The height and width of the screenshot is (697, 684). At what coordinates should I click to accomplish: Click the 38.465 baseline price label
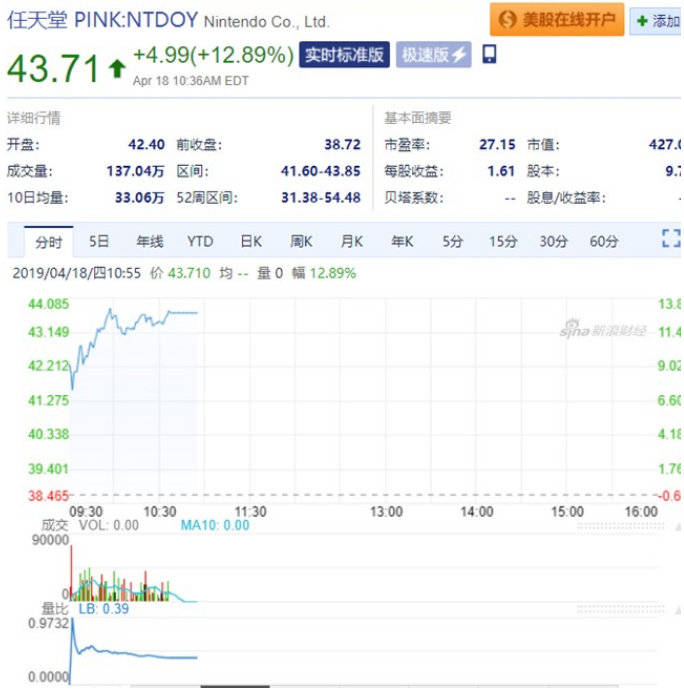point(48,496)
